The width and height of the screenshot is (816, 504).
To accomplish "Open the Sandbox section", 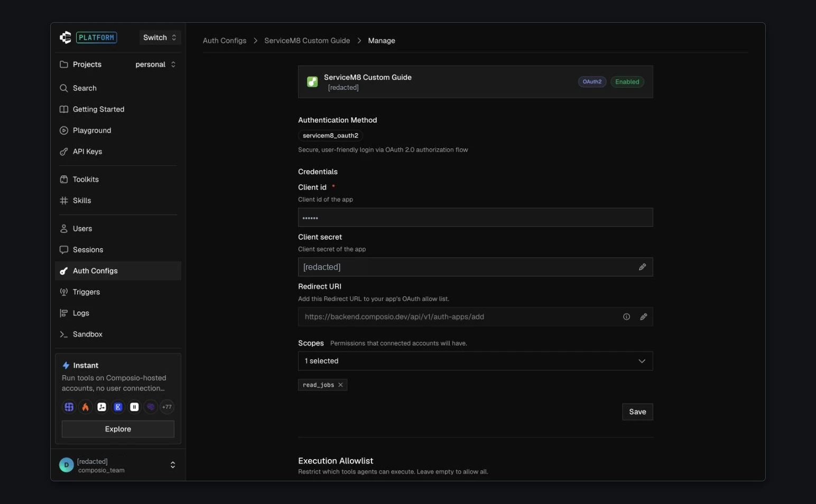I will (x=118, y=334).
